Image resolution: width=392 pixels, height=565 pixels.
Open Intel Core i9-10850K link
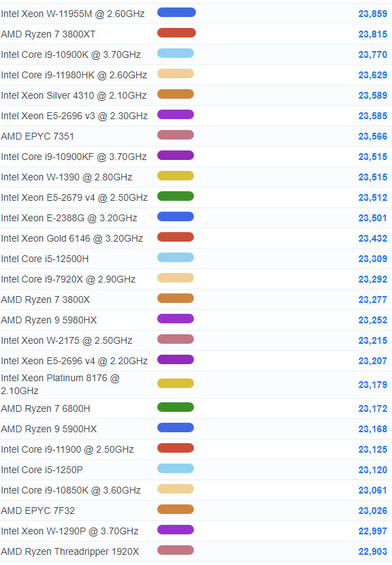71,490
